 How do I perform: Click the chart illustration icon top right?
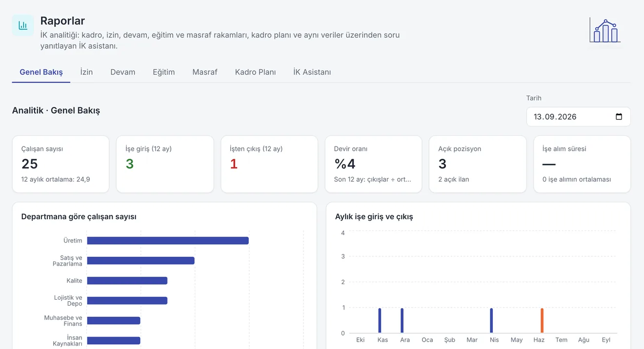tap(605, 30)
